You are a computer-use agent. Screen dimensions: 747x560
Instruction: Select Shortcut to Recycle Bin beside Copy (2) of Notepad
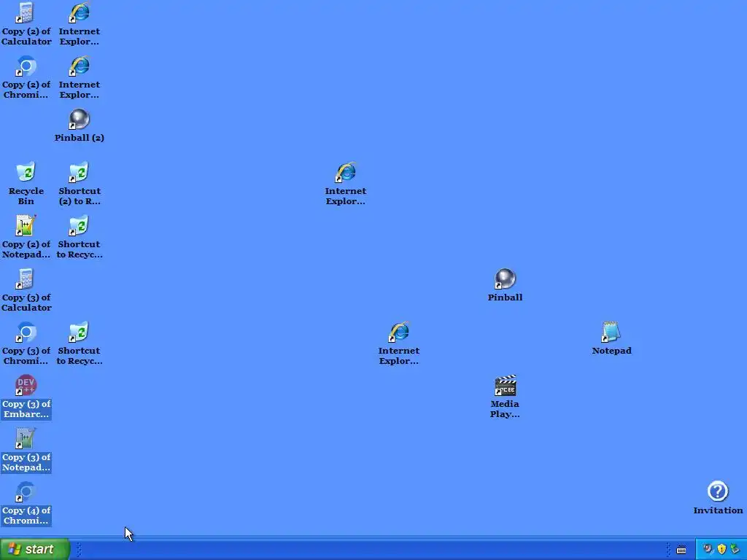79,237
